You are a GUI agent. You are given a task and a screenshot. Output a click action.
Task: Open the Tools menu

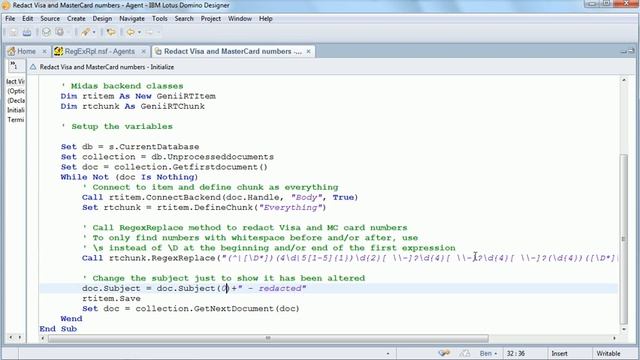(160, 19)
